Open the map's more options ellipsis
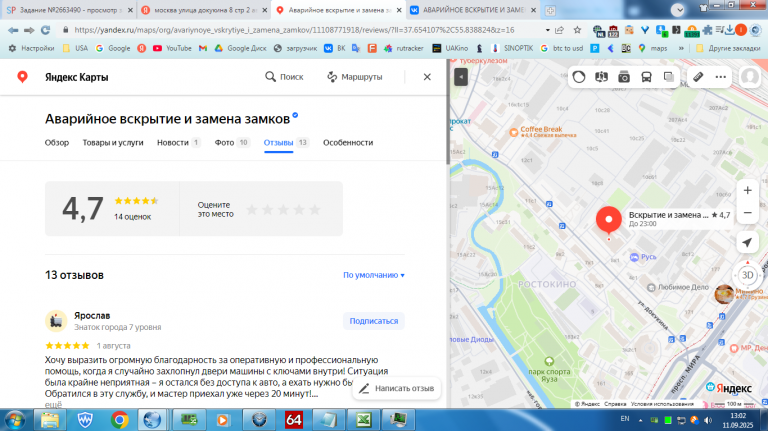 [720, 77]
